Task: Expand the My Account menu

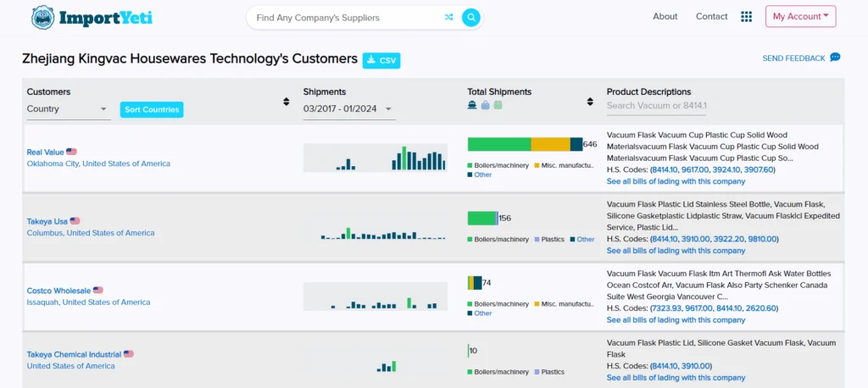Action: pos(800,17)
